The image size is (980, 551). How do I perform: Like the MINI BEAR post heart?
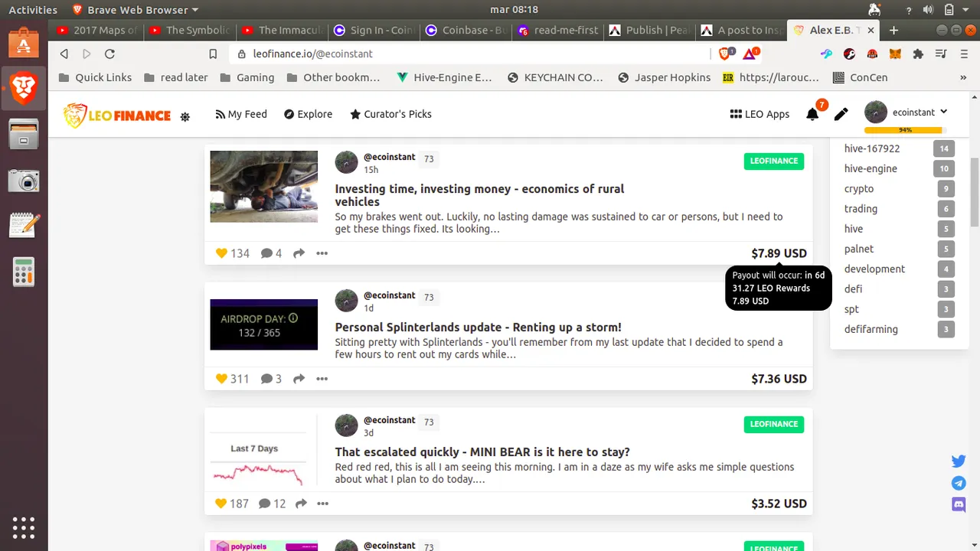tap(221, 504)
